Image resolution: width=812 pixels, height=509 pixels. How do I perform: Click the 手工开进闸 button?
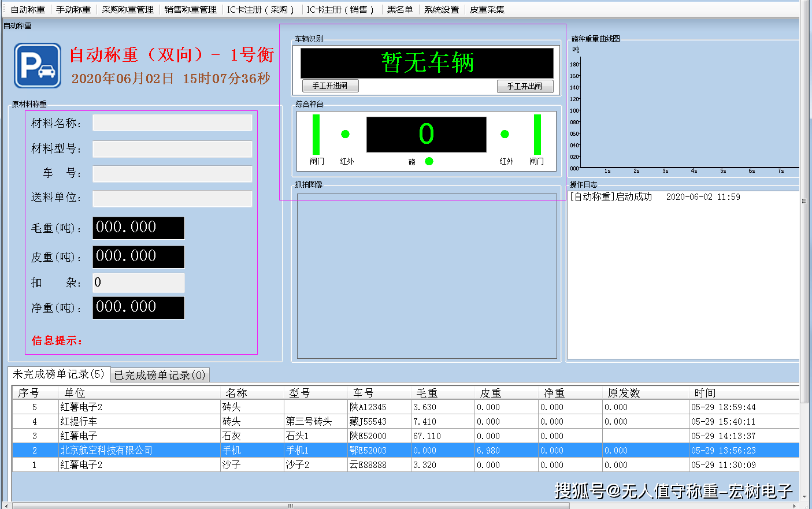tap(330, 86)
